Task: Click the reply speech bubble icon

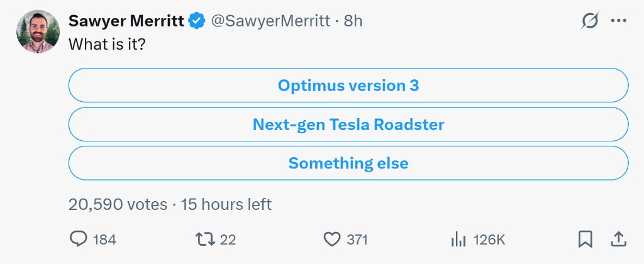Action: coord(78,239)
